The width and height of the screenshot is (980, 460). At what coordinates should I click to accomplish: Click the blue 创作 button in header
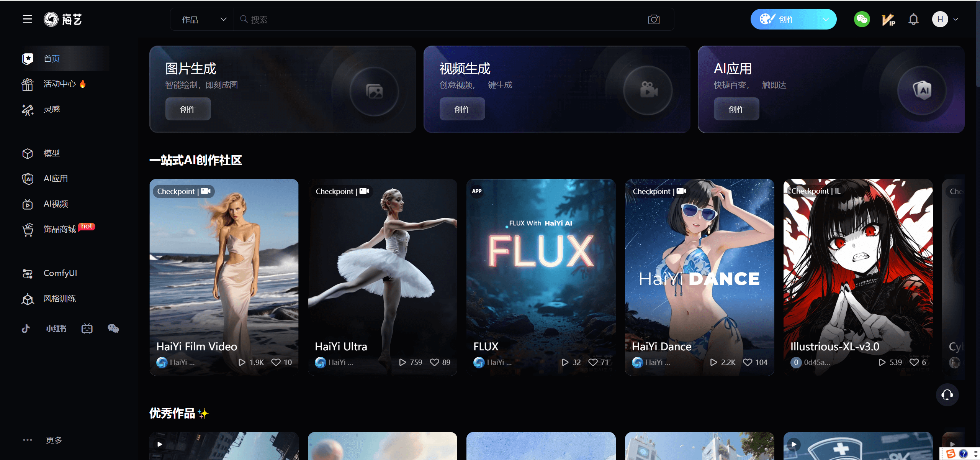783,19
